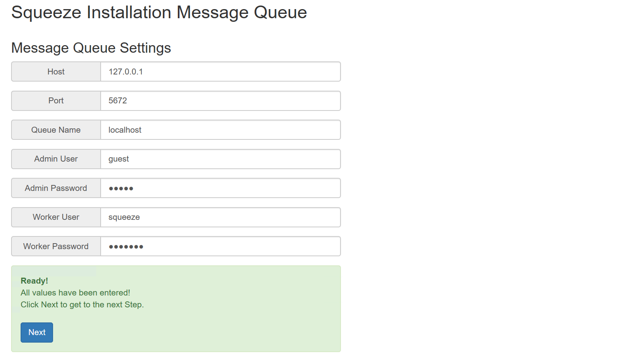Screen dimensions: 634x364
Task: Click the Worker User label
Action: pyautogui.click(x=56, y=217)
